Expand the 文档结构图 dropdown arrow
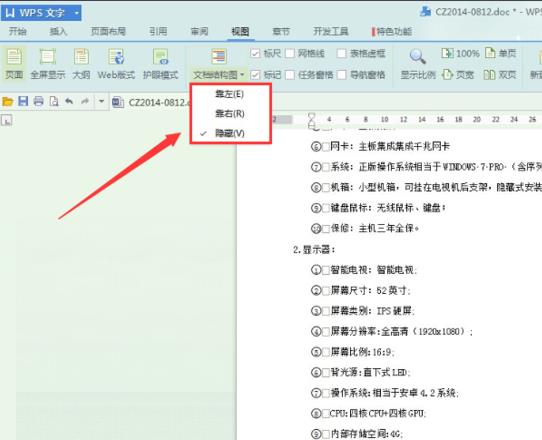This screenshot has height=440, width=542. [x=242, y=75]
